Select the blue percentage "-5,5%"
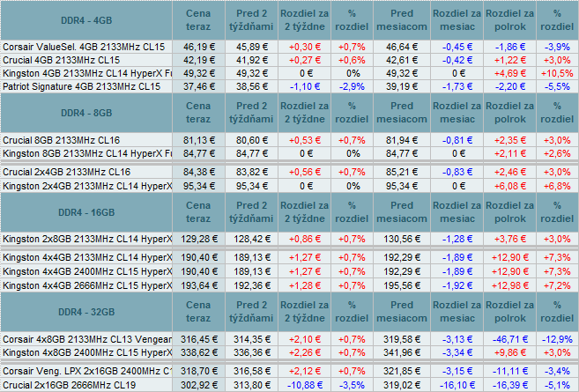This screenshot has height=392, width=579. point(557,86)
